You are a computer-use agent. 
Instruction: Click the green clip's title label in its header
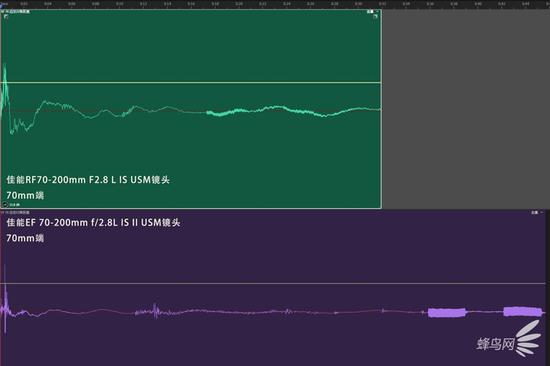click(x=16, y=12)
